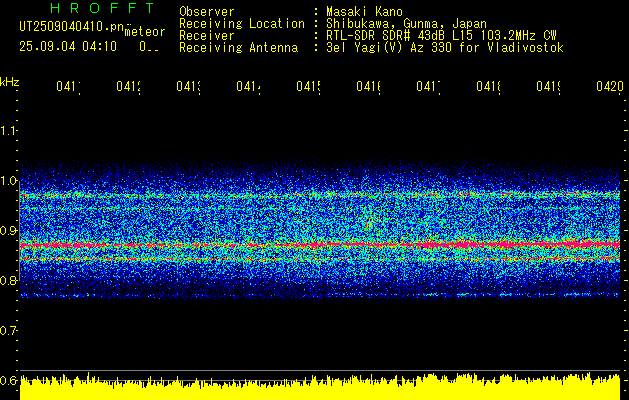The image size is (629, 400).
Task: Click the yellow signal strength bar graph
Action: (320, 387)
